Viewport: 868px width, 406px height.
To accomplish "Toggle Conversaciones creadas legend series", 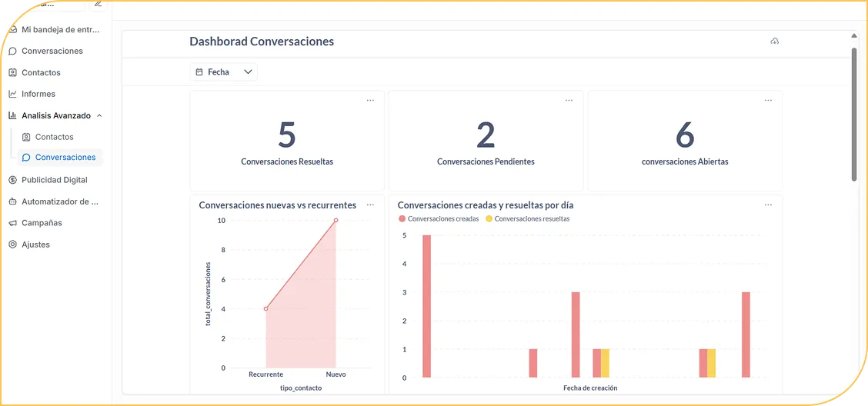I will (x=439, y=219).
